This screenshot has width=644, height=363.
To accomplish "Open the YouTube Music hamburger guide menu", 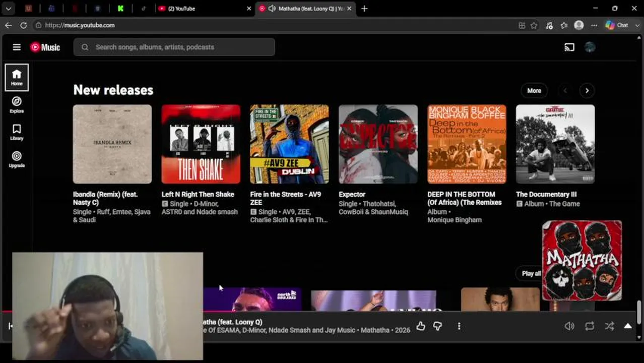I will pyautogui.click(x=17, y=47).
